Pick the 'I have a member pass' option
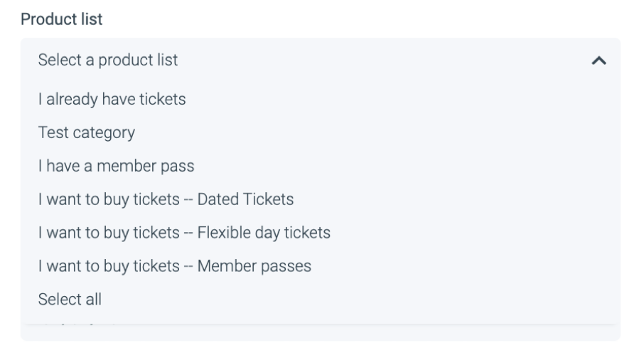Viewport: 644px width, 363px height. [116, 166]
